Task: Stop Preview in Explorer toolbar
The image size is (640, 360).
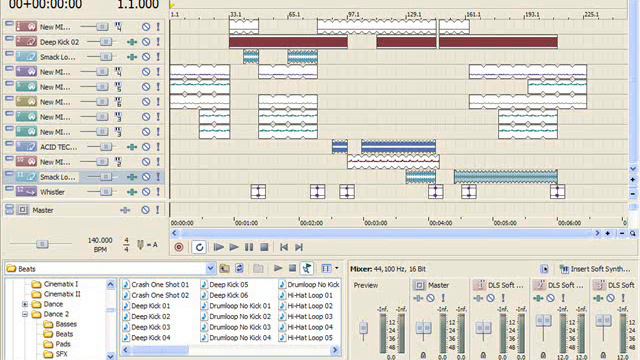Action: coord(292,269)
